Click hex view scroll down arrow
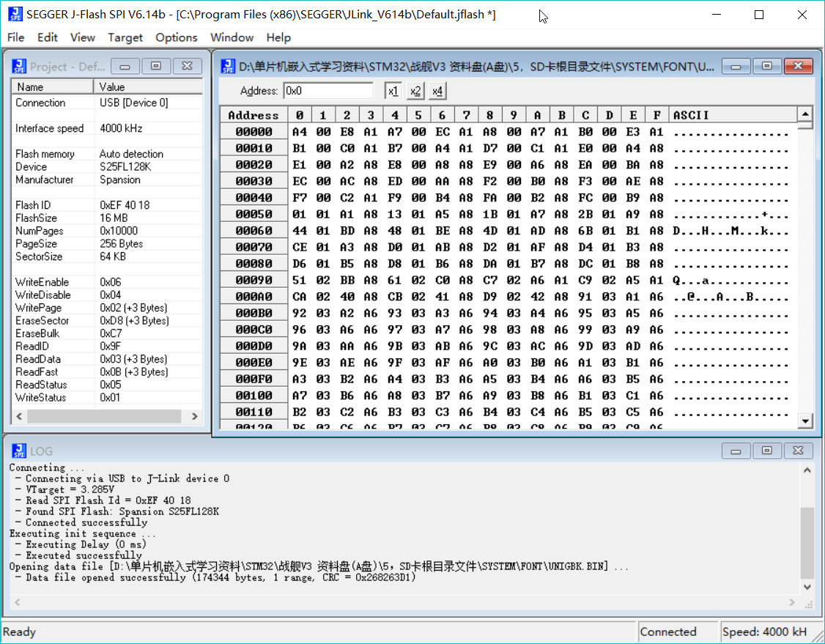 click(805, 421)
